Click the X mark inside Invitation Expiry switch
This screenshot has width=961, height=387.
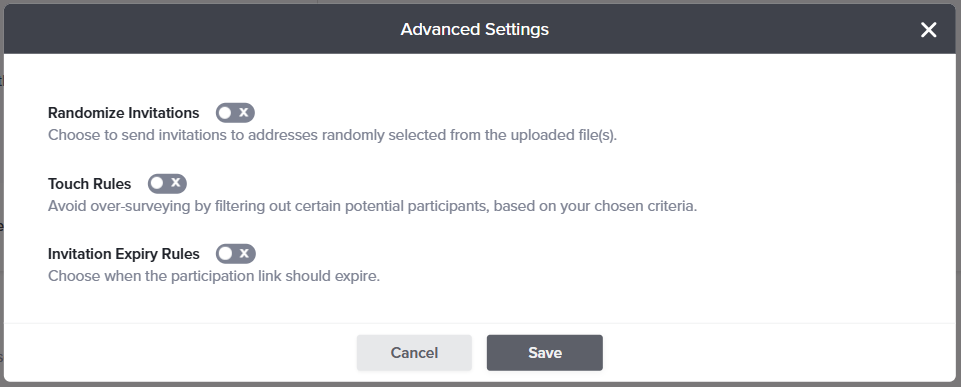[245, 253]
